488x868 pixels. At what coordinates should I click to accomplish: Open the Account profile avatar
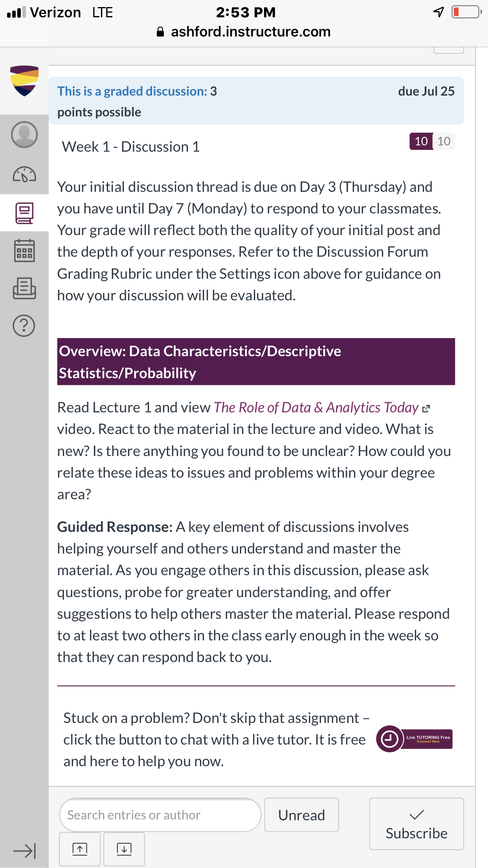(x=24, y=134)
